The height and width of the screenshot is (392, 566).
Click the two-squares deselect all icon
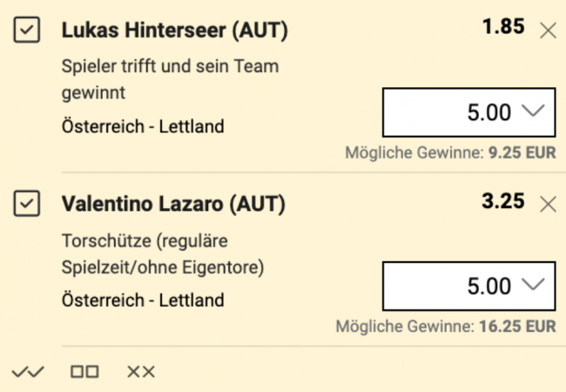click(x=84, y=372)
